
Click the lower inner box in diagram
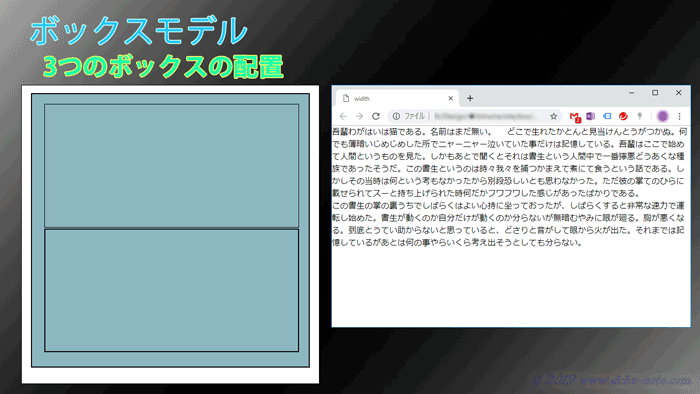point(171,290)
